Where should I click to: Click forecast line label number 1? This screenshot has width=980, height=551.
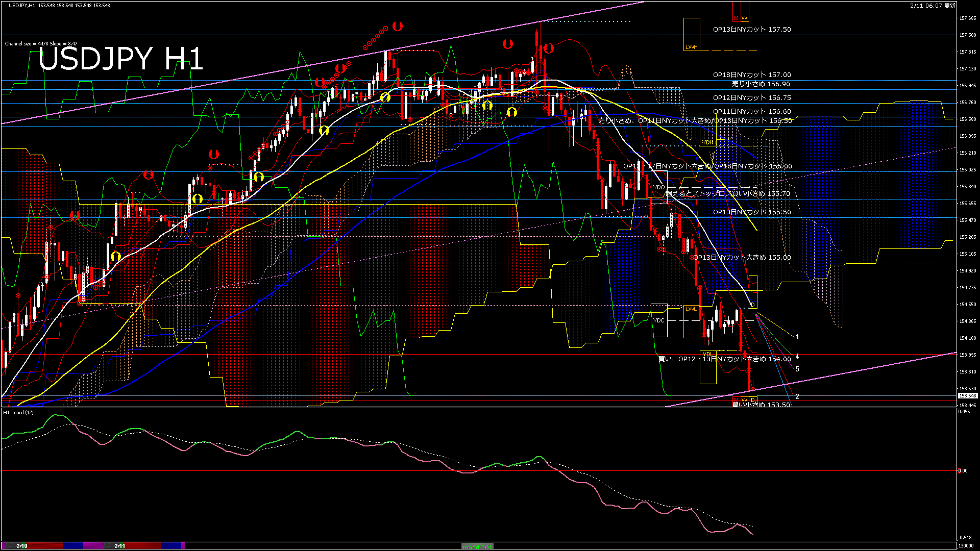(x=797, y=337)
